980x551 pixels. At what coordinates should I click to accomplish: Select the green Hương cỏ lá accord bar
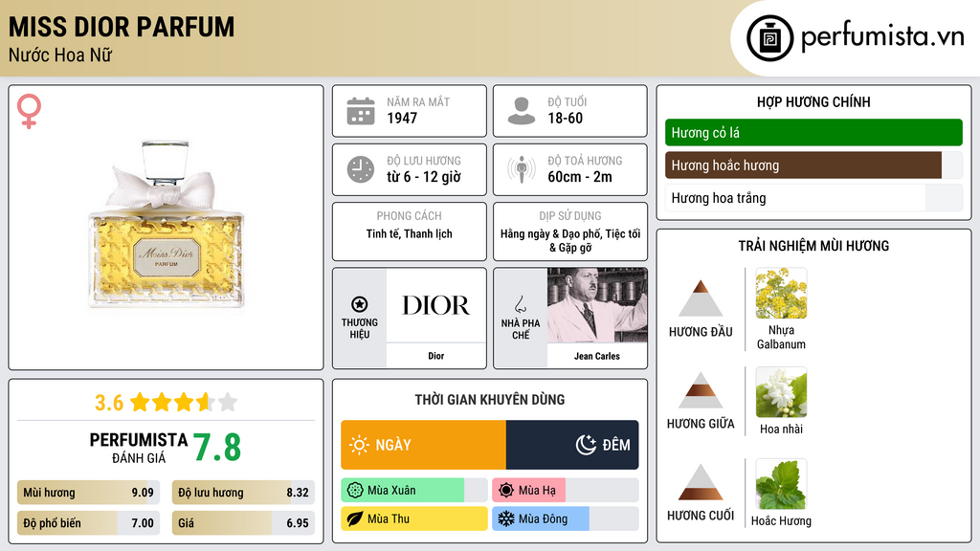pyautogui.click(x=813, y=132)
